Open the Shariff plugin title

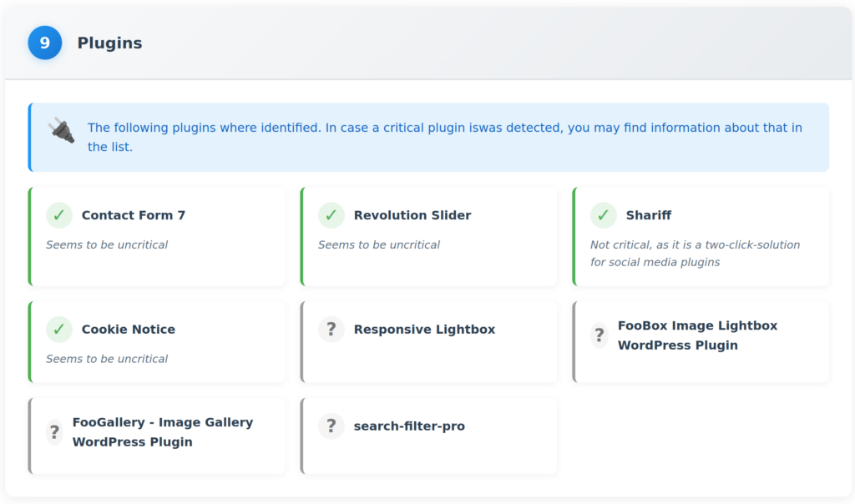click(x=648, y=215)
